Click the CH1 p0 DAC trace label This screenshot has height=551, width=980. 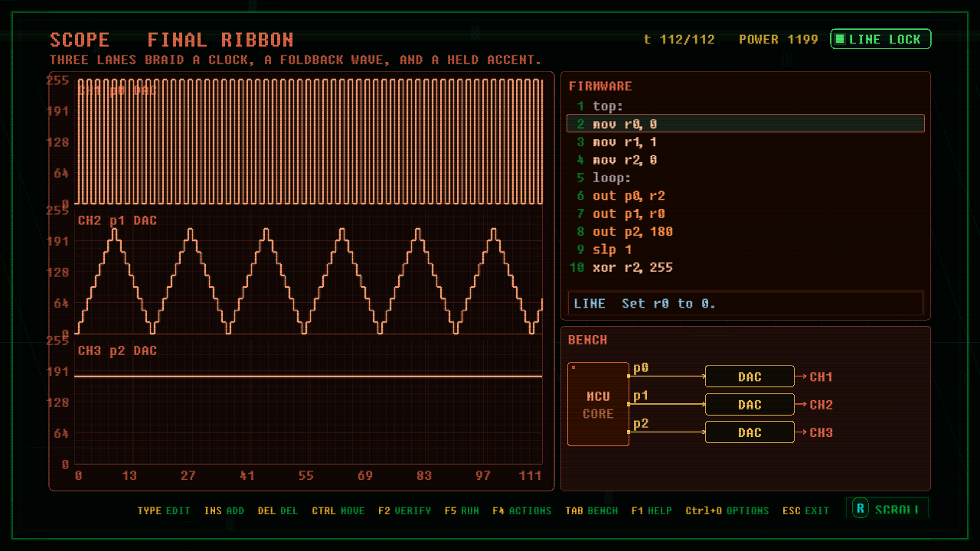117,90
